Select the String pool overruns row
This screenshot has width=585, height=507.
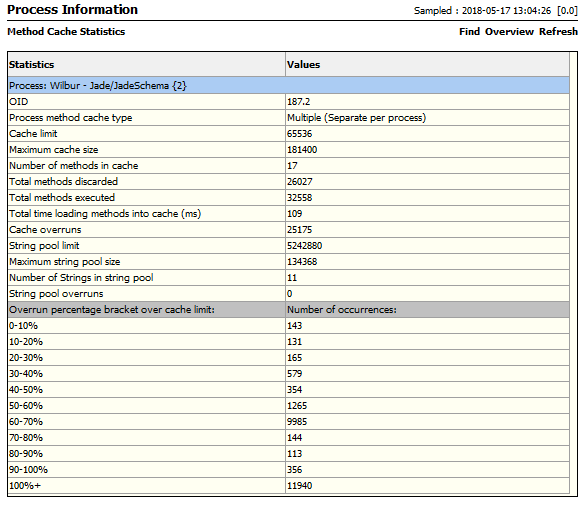(289, 294)
